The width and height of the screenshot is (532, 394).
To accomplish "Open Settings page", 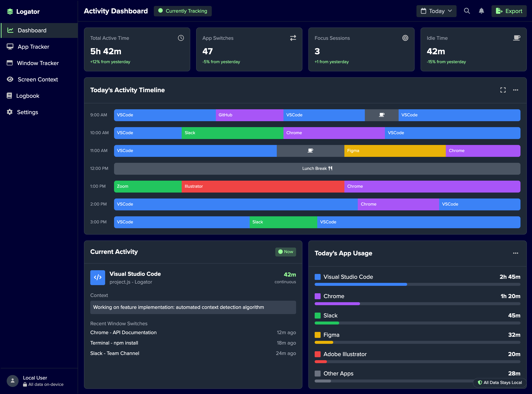I will tap(39, 112).
